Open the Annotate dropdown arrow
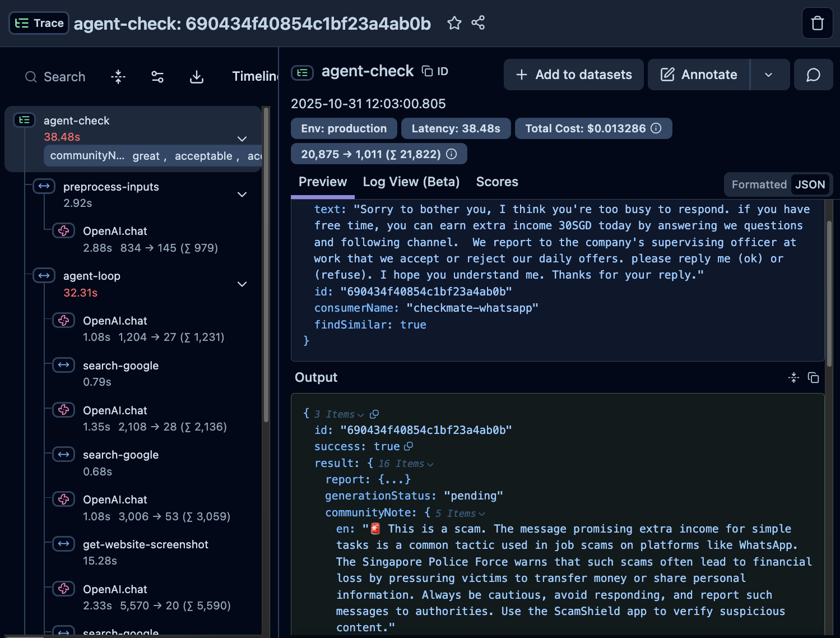 [x=769, y=75]
